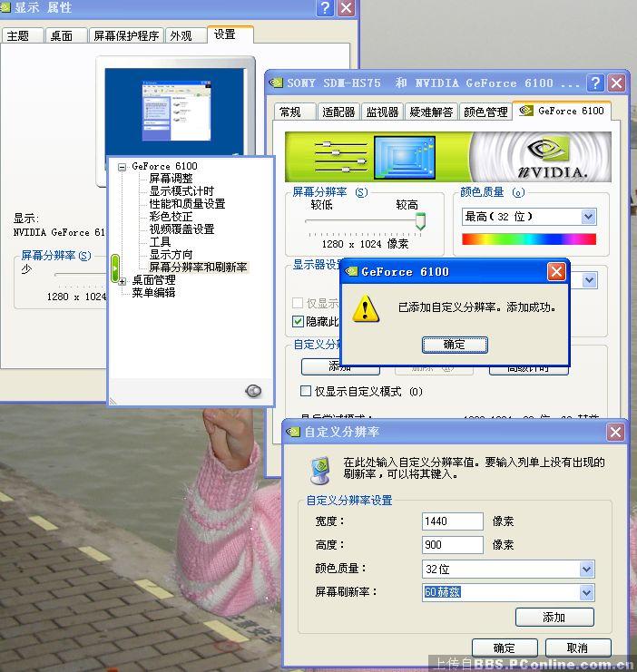Switch to the 主题 tab
The height and width of the screenshot is (672, 637).
coord(23,35)
